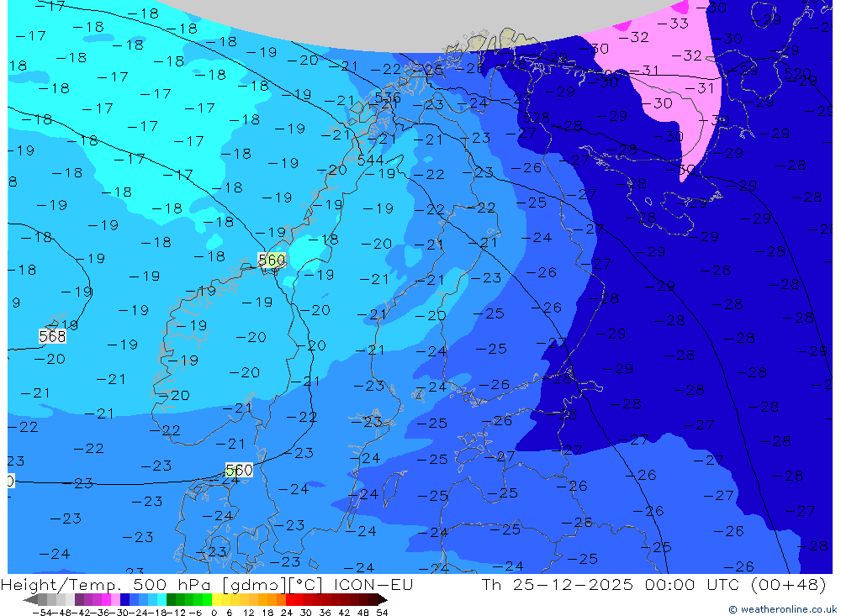Click the 12 legend scale value
The image size is (841, 616).
click(x=248, y=613)
